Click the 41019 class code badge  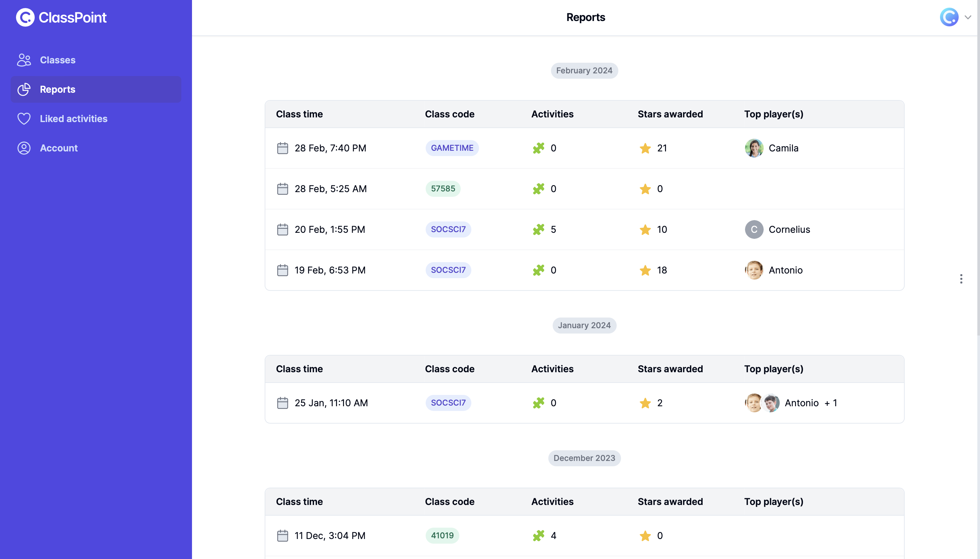(x=443, y=535)
